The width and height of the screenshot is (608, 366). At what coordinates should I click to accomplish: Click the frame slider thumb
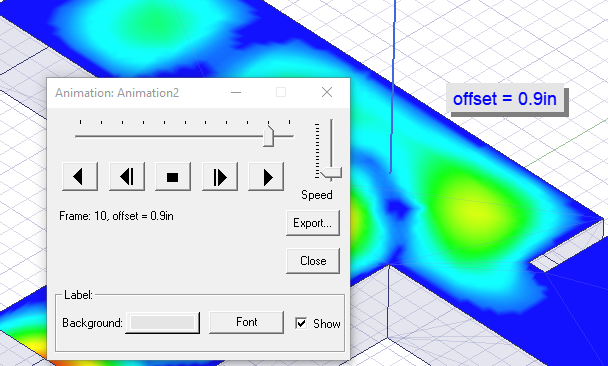268,136
